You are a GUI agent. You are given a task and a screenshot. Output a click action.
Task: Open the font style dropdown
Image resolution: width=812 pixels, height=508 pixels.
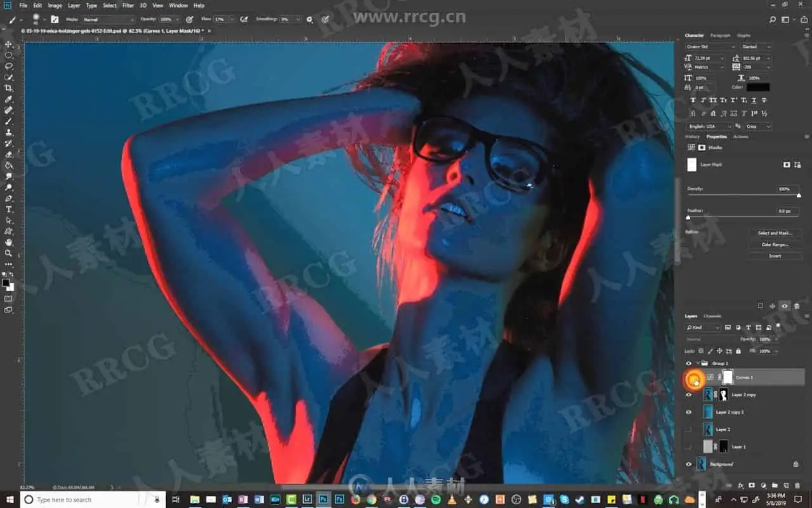pyautogui.click(x=756, y=46)
